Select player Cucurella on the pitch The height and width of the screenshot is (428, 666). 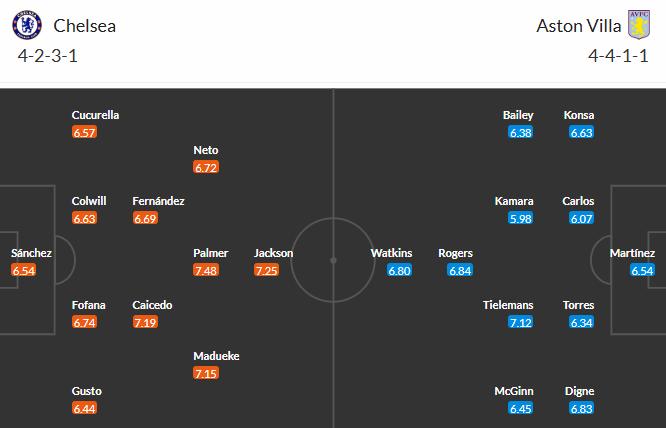[x=95, y=115]
